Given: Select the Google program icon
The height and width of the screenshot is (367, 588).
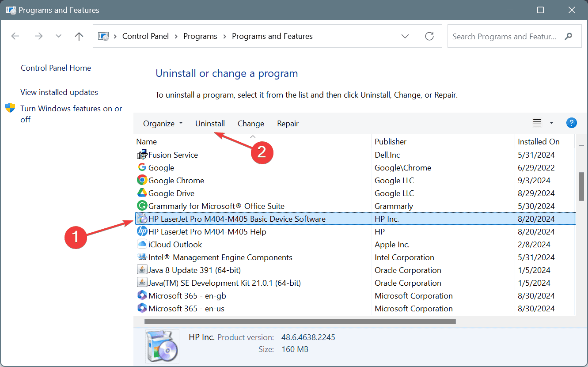Looking at the screenshot, I should point(142,168).
